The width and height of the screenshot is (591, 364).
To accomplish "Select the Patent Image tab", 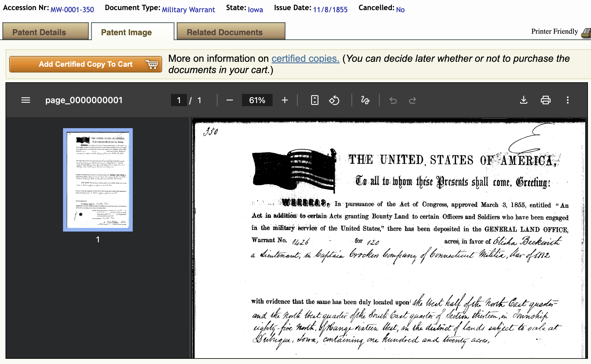I will [x=133, y=32].
